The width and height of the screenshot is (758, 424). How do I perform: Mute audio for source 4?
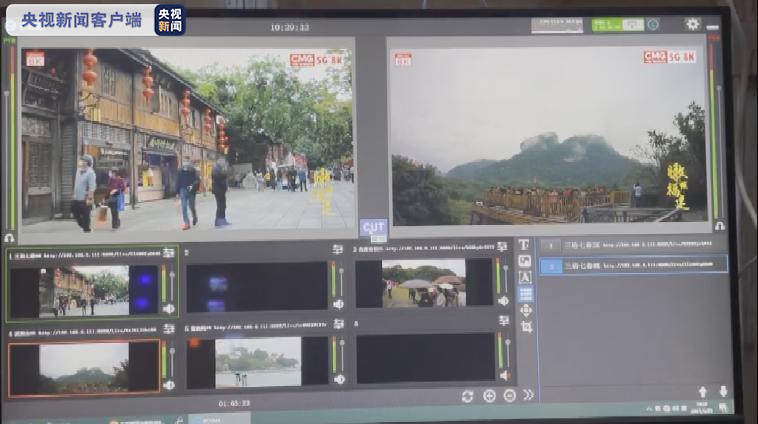[168, 384]
